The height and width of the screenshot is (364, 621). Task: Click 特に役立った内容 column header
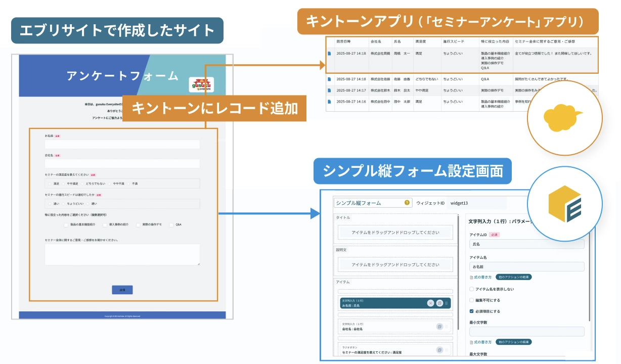(495, 41)
